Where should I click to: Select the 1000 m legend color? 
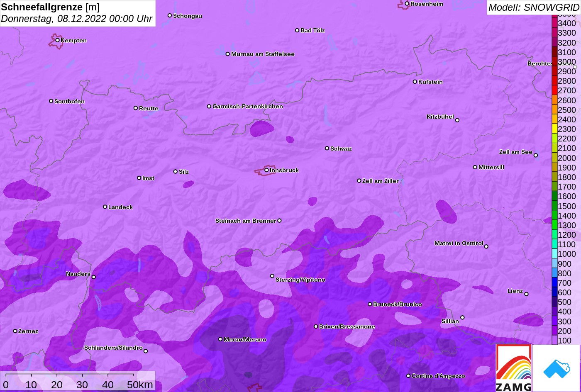pos(554,254)
